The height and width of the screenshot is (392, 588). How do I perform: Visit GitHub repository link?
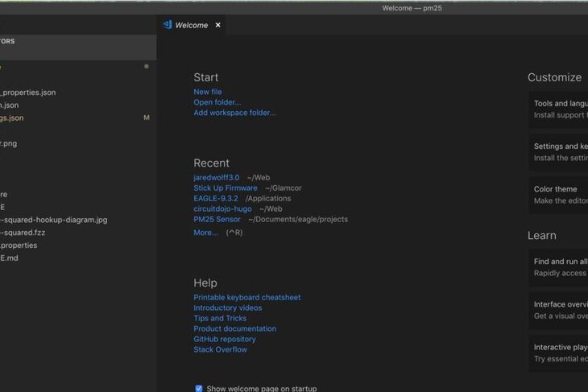tap(225, 339)
